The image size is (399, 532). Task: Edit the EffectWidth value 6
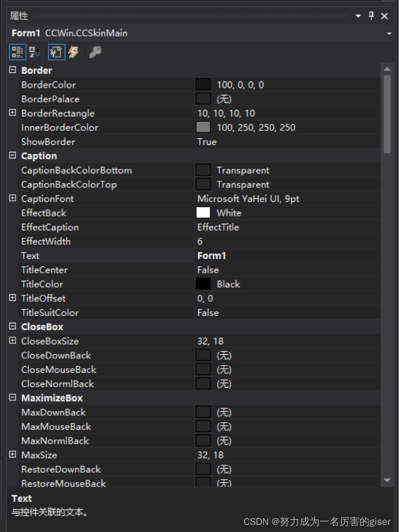pyautogui.click(x=200, y=241)
